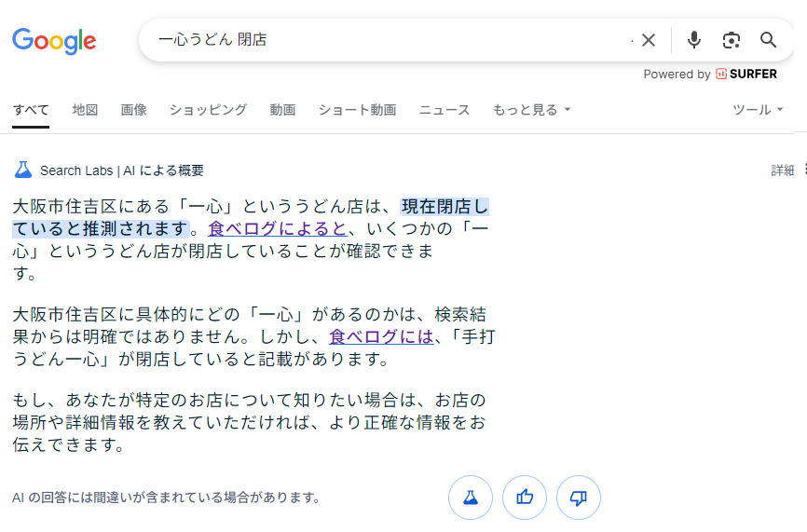Submit search with magnifying glass icon
Screen dimensions: 807x532
click(769, 40)
